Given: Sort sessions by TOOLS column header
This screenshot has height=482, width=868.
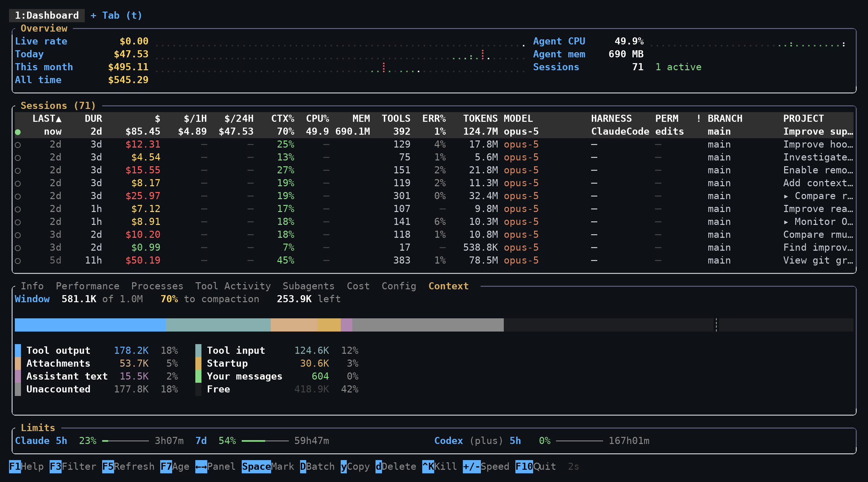Looking at the screenshot, I should point(396,119).
